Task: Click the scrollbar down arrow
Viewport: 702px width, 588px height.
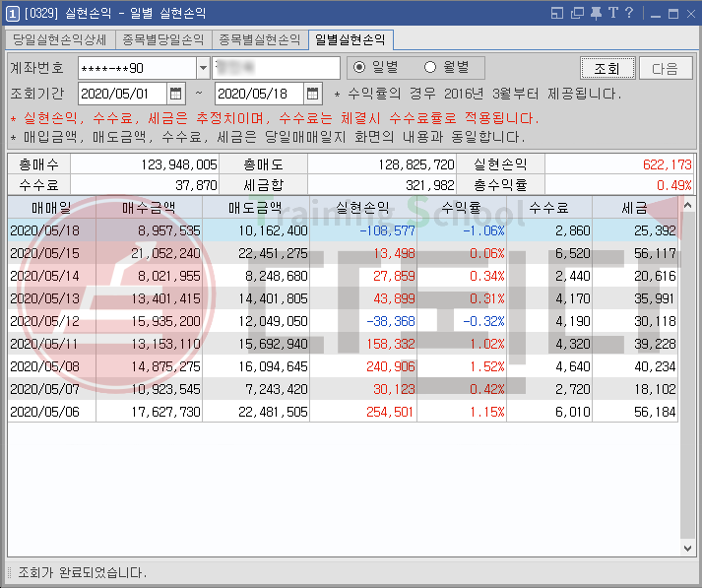Action: tap(687, 548)
